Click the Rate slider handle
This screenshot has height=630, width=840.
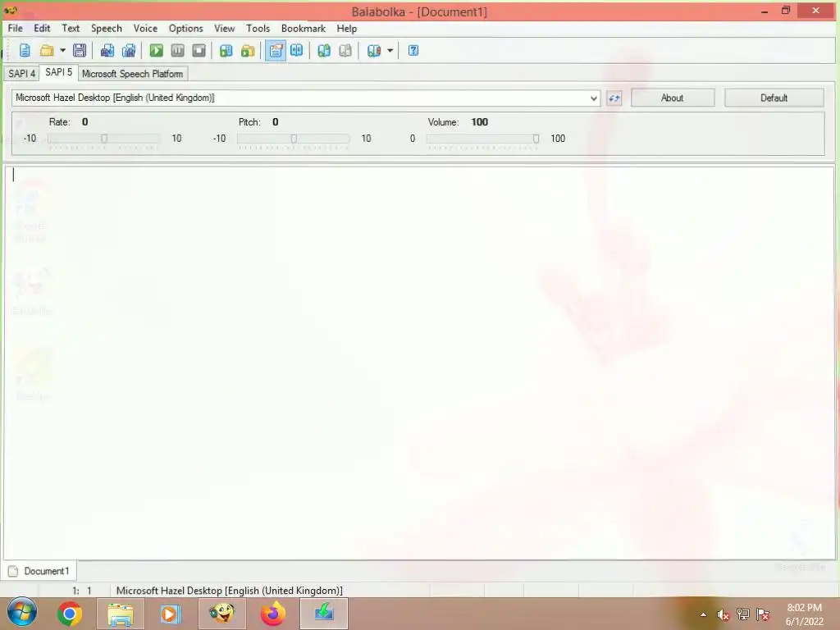pyautogui.click(x=104, y=139)
